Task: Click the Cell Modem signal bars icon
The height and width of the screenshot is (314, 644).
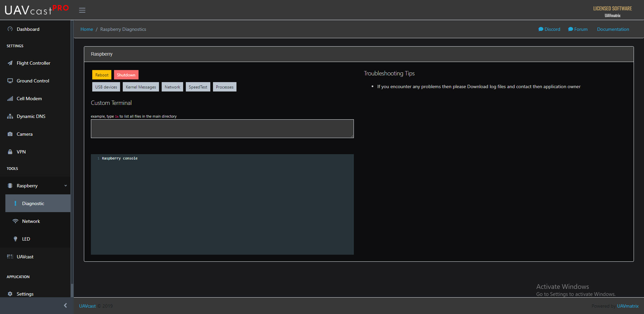Action: [x=10, y=99]
